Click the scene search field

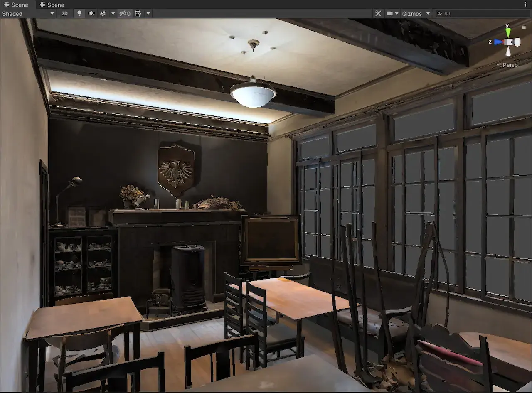pos(482,13)
